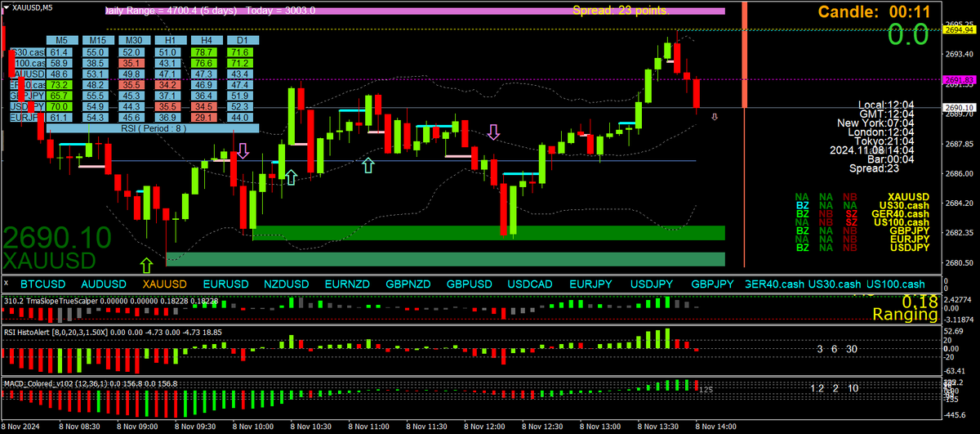Click the upper green support zone rectangle

[489, 233]
